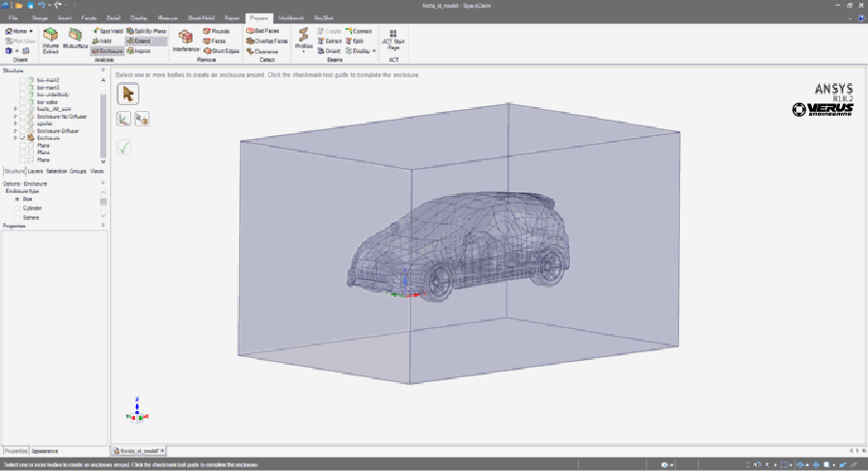Click the beam Extract tool
The image size is (868, 471).
(330, 41)
